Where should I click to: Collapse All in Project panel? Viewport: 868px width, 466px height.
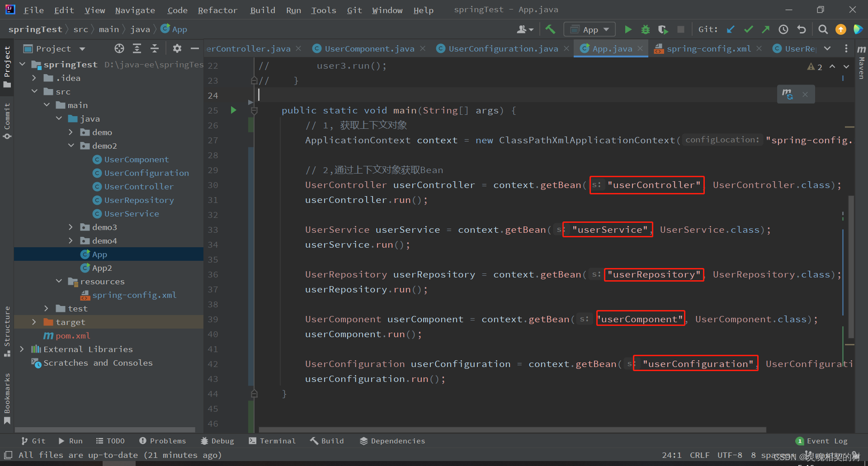tap(155, 48)
